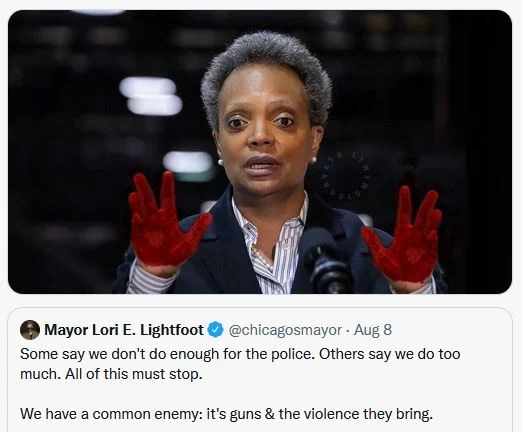This screenshot has height=432, width=522.
Task: Click the 'Some say we don't do enough' sentence
Action: click(x=168, y=354)
